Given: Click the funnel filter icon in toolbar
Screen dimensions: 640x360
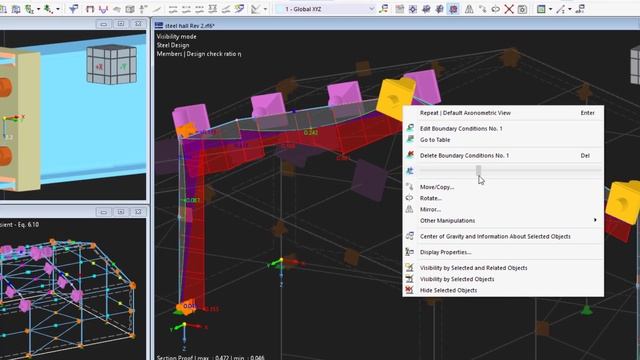Looking at the screenshot, I should 73,9.
